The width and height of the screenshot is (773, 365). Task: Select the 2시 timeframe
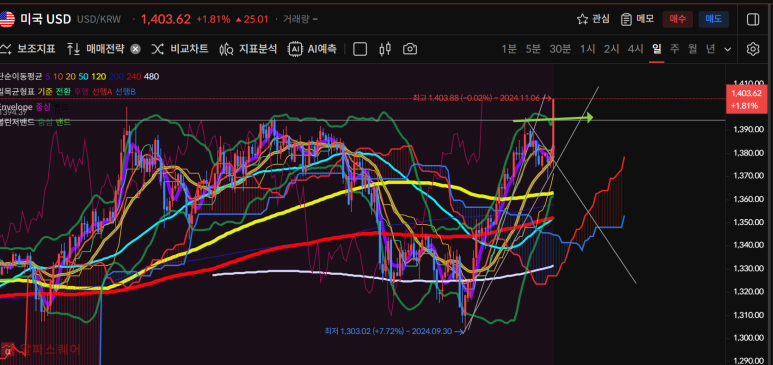[612, 49]
